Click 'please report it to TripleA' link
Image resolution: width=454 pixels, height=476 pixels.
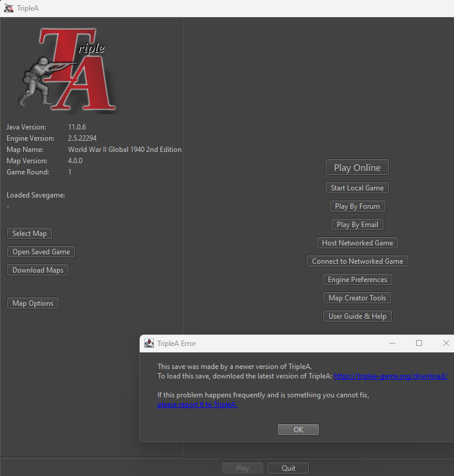coord(198,404)
